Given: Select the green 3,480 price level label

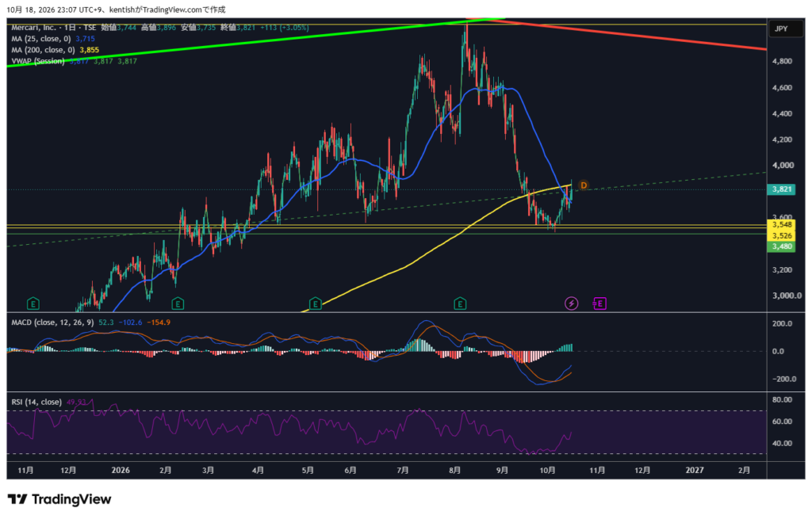Looking at the screenshot, I should coord(782,246).
